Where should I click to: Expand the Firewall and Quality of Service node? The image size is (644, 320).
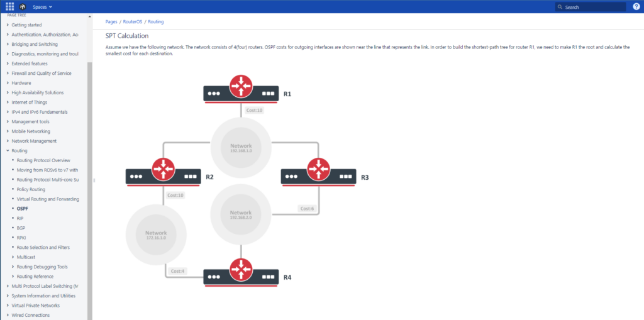pos(8,74)
